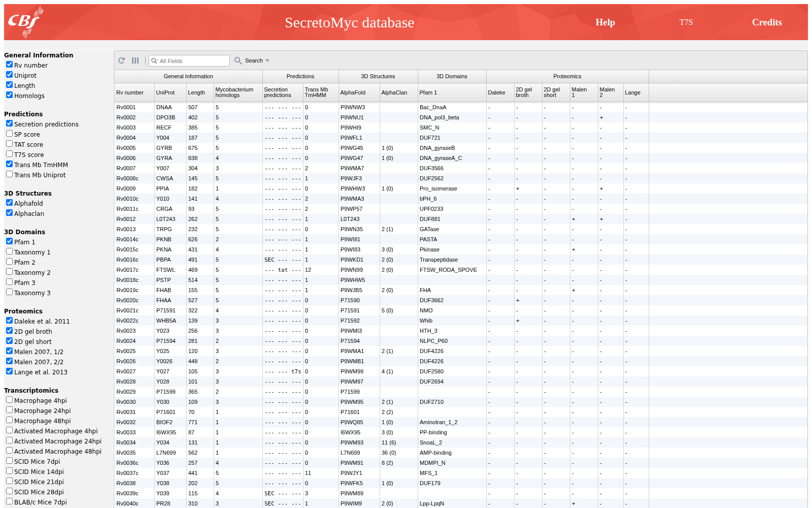Click the magnifier search icon button
Screen dimensions: 812x508
click(x=238, y=60)
